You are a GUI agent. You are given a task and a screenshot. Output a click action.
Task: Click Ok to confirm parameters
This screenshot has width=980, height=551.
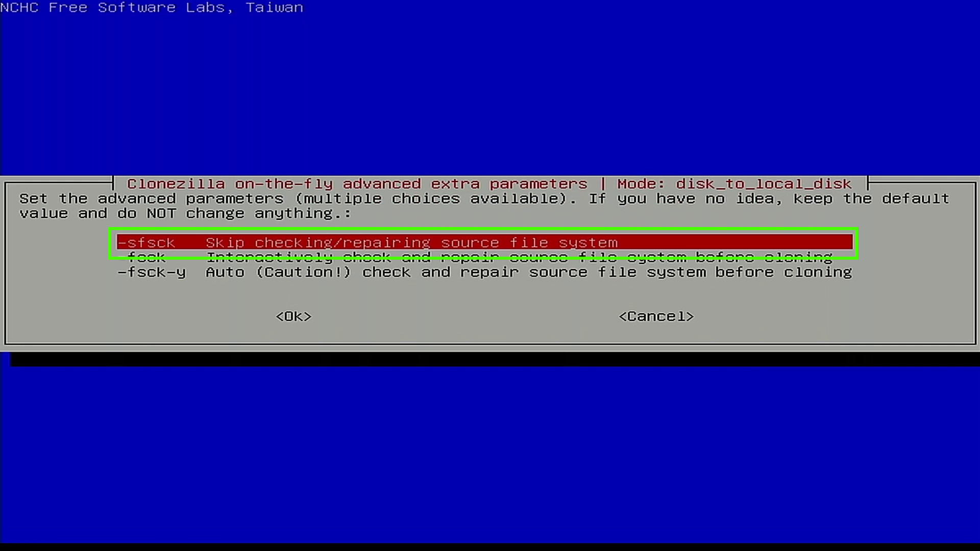pyautogui.click(x=293, y=316)
